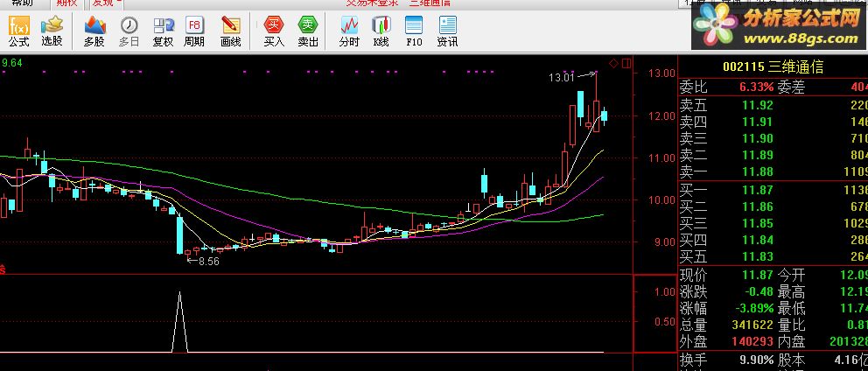Click the 11.00 price axis label
868x371 pixels.
pos(662,157)
